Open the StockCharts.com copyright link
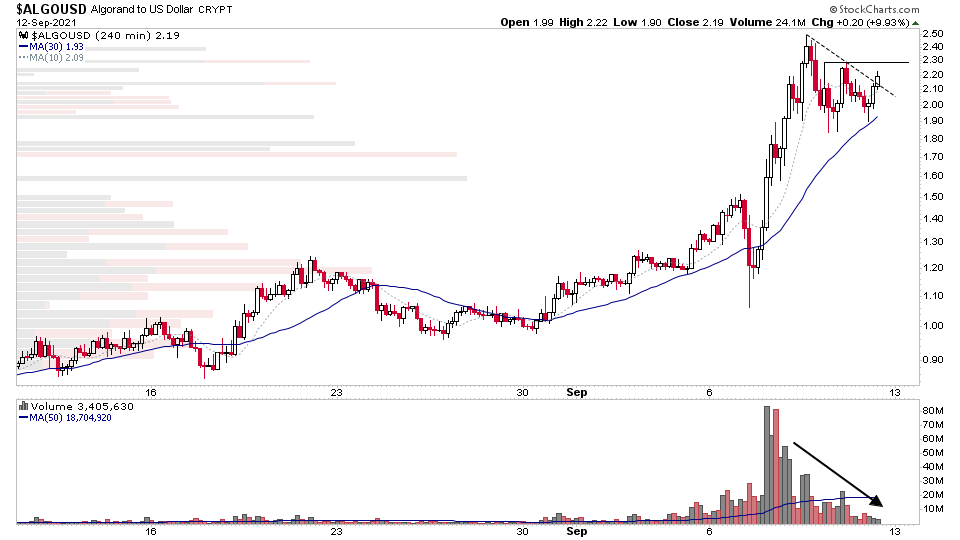Image resolution: width=960 pixels, height=540 pixels. pos(874,9)
